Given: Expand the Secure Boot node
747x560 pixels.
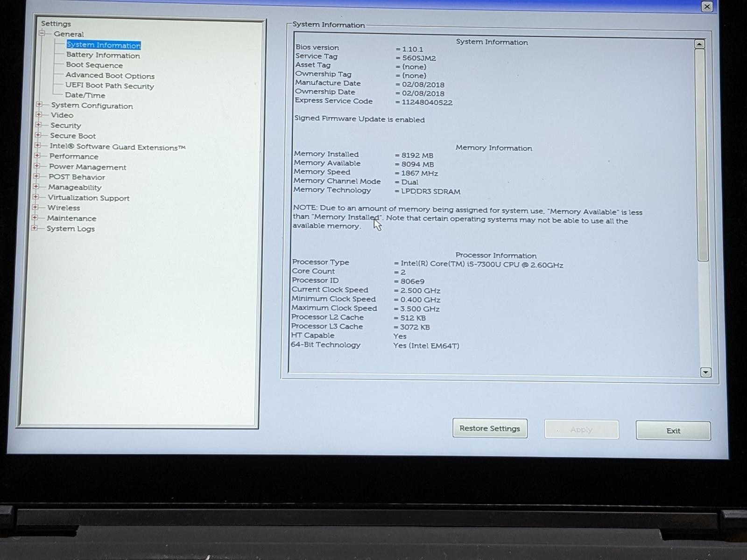Looking at the screenshot, I should click(38, 135).
